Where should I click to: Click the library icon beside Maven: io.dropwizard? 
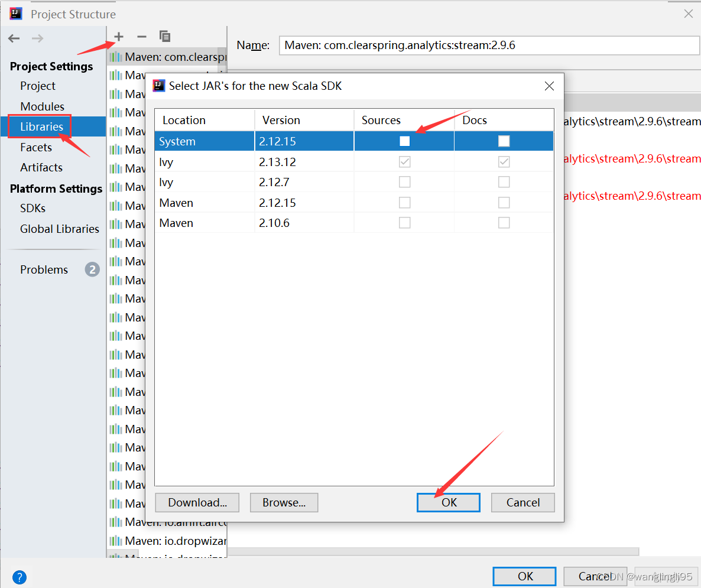tap(116, 541)
